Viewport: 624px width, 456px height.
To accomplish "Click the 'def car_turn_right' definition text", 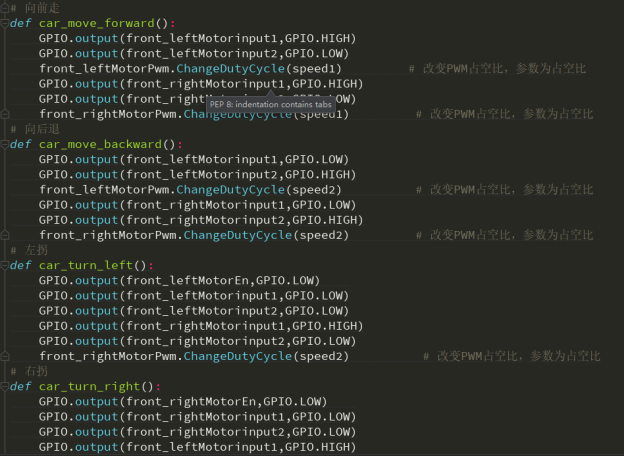I will click(85, 386).
